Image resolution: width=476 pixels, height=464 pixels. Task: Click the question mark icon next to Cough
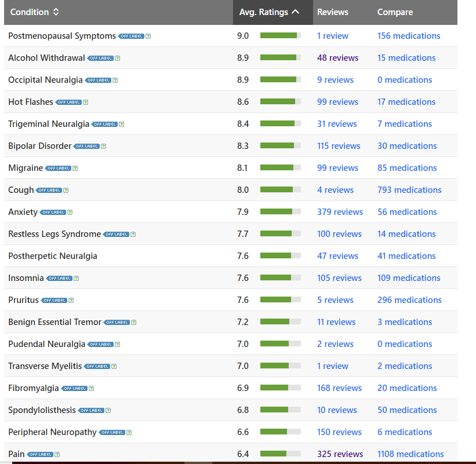(66, 190)
